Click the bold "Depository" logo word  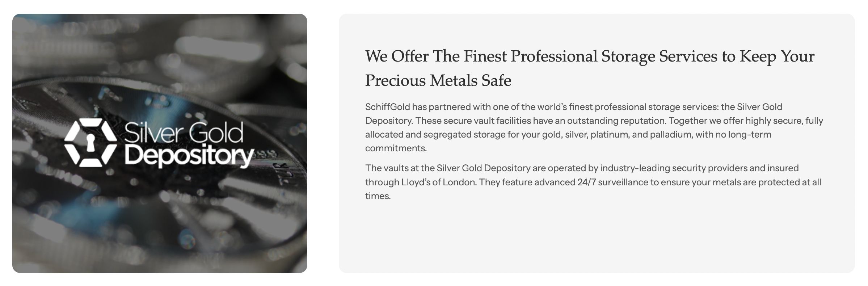189,156
